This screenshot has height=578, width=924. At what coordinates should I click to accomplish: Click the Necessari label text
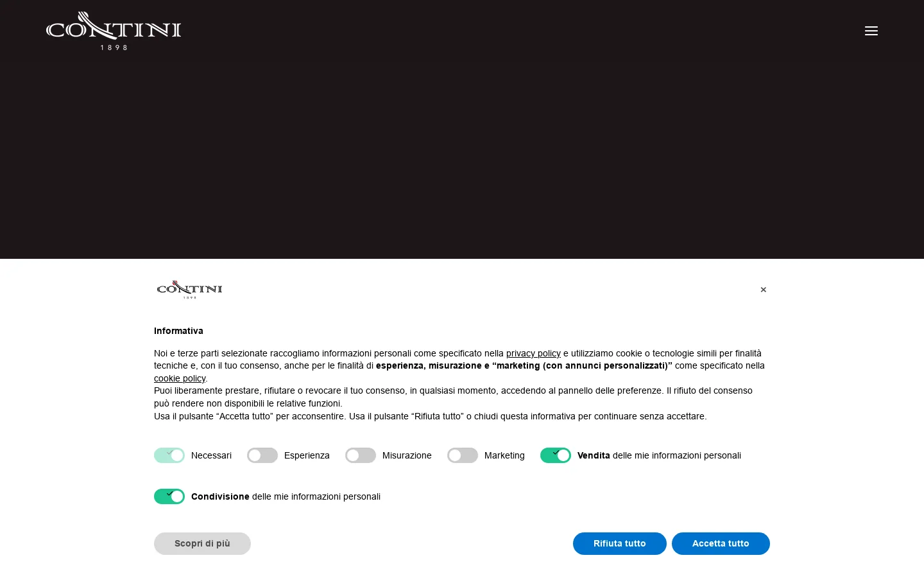pyautogui.click(x=211, y=455)
